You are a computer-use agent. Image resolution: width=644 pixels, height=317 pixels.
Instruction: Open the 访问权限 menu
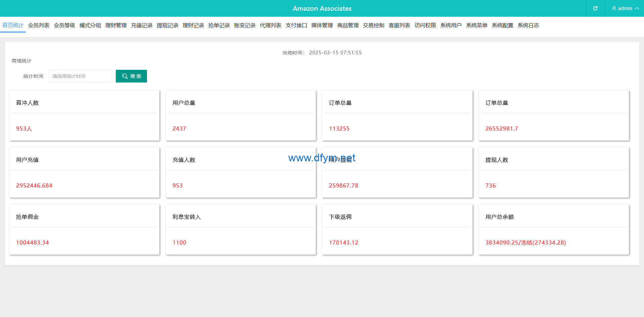click(425, 25)
